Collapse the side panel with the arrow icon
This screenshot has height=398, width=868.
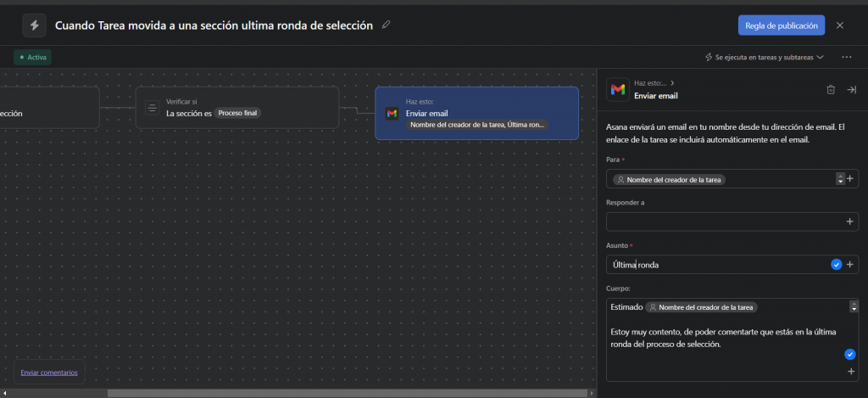pyautogui.click(x=852, y=89)
